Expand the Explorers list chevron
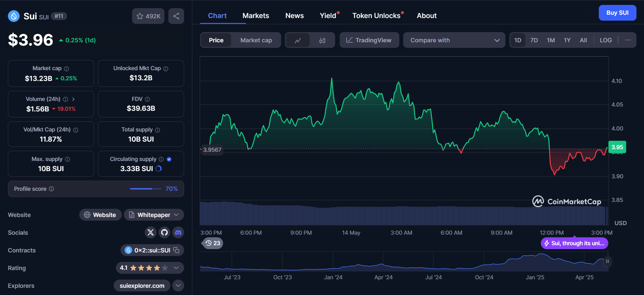Image resolution: width=644 pixels, height=295 pixels. point(178,285)
